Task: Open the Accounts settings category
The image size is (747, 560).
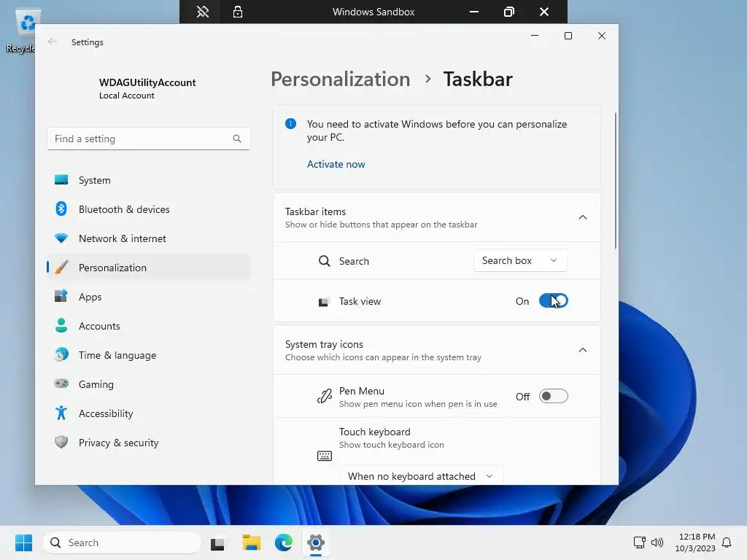Action: click(149, 326)
